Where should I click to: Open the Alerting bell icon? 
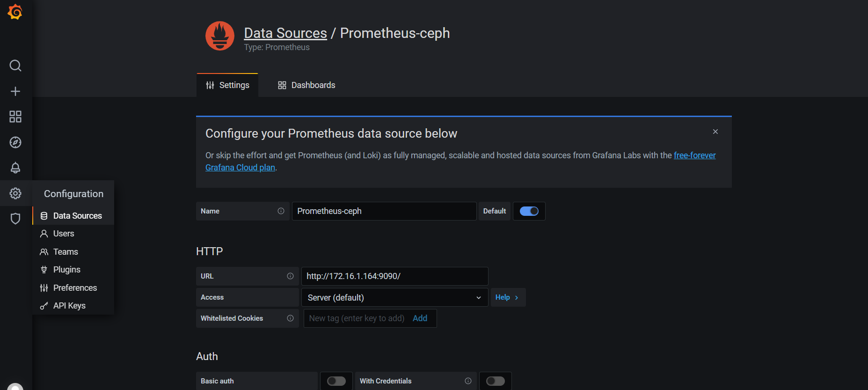coord(15,168)
